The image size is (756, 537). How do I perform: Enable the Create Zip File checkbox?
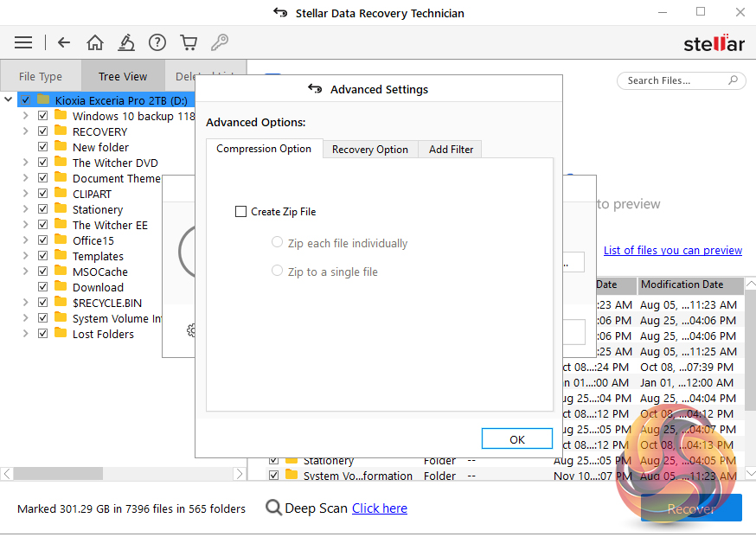point(240,212)
